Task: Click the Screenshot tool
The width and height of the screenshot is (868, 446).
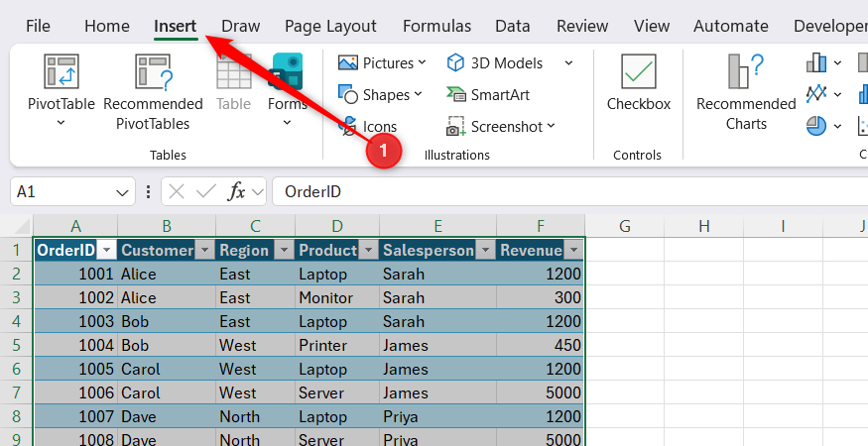Action: (x=500, y=126)
